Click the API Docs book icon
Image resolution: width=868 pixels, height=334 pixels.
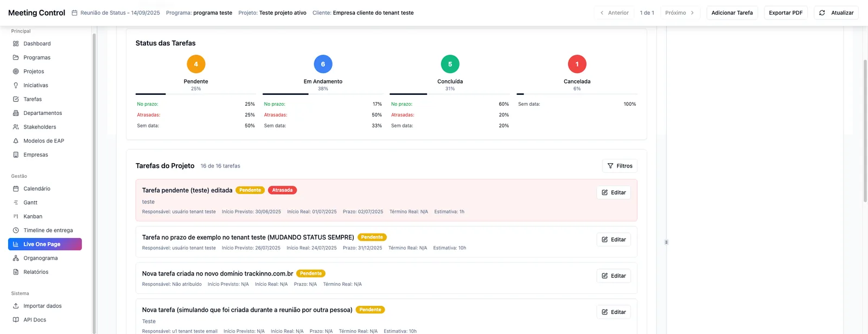point(16,320)
